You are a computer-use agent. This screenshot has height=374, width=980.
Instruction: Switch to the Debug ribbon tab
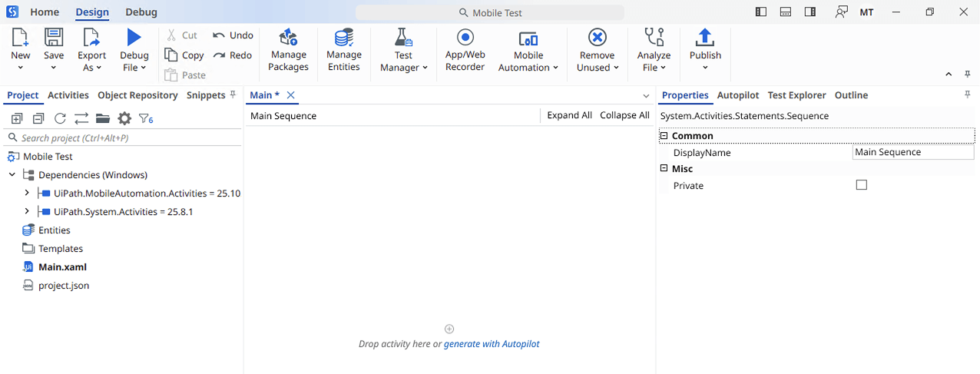pyautogui.click(x=141, y=12)
